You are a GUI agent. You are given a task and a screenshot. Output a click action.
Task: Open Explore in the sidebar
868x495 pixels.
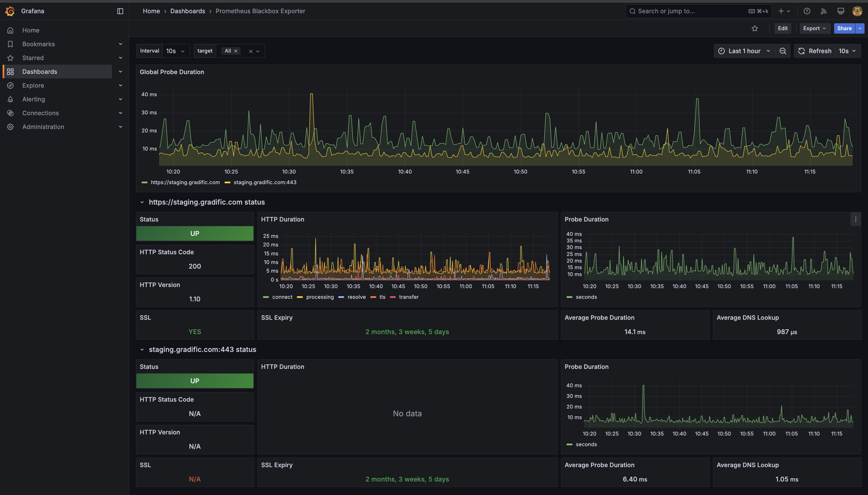[x=33, y=85]
